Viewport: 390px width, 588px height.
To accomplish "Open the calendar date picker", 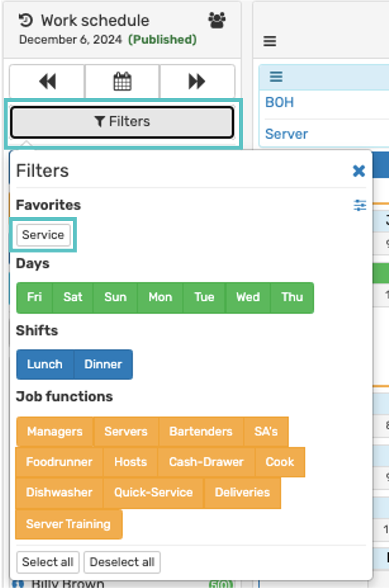I will [x=122, y=81].
